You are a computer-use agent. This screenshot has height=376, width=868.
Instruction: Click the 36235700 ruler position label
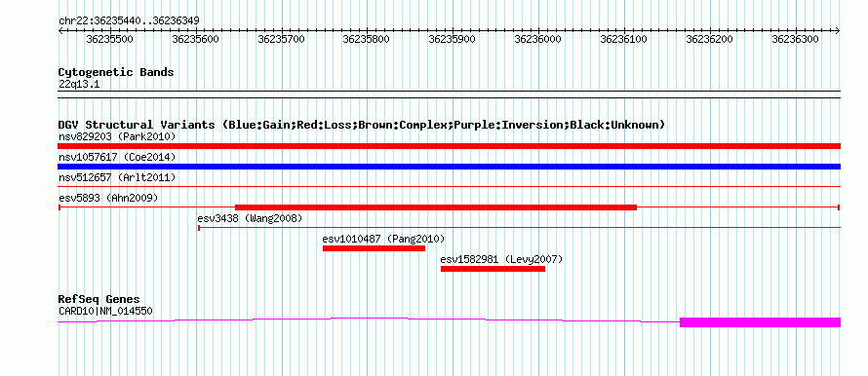281,39
